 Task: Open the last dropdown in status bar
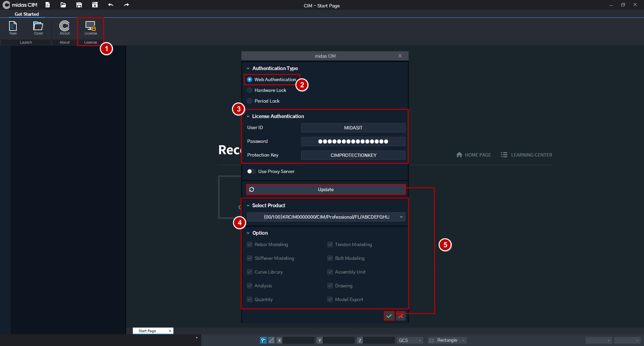coord(628,340)
